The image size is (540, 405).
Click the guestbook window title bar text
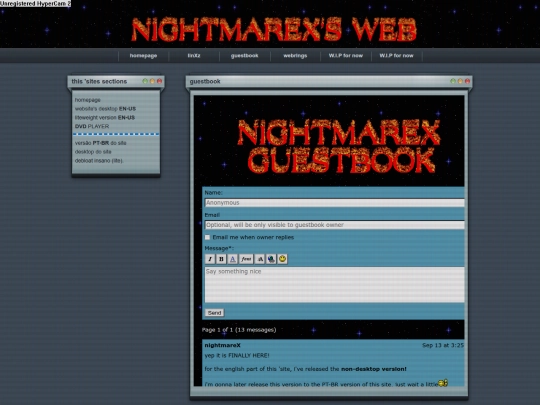tap(205, 82)
